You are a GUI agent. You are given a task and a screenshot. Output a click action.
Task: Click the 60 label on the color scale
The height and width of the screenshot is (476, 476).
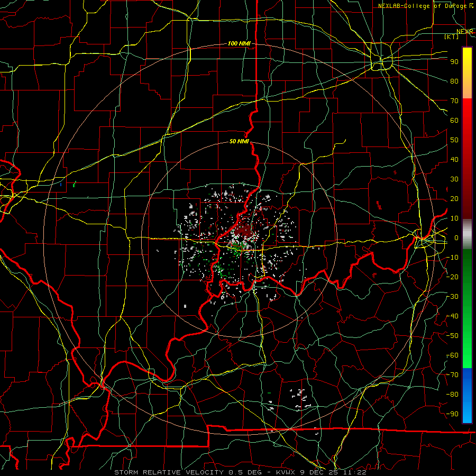pyautogui.click(x=454, y=120)
